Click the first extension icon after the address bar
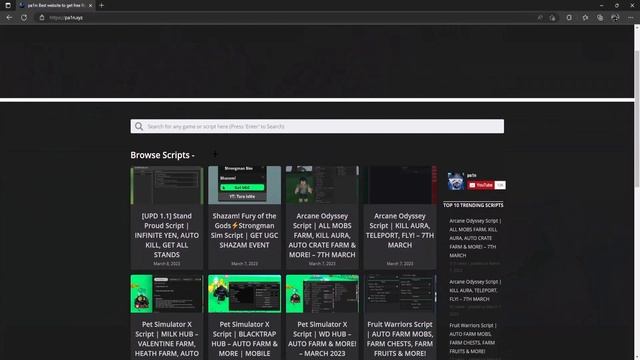The image size is (640, 360). (569, 18)
